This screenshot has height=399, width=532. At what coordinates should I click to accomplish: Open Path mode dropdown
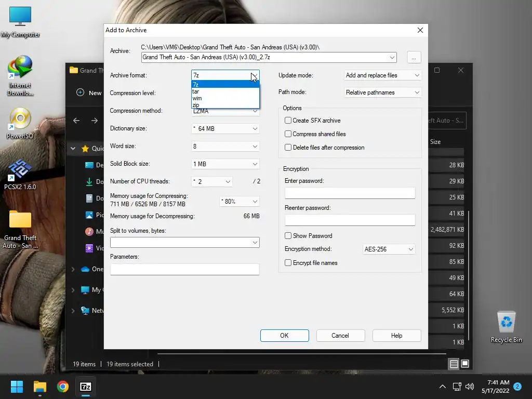(382, 92)
